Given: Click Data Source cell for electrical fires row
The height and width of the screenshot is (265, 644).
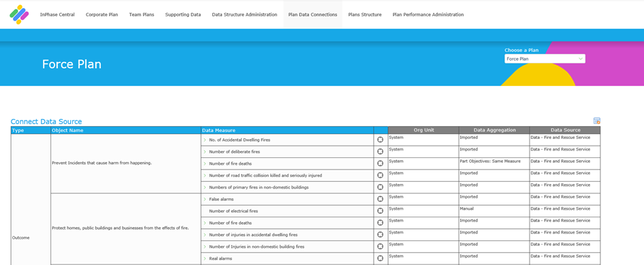Looking at the screenshot, I should (565, 211).
